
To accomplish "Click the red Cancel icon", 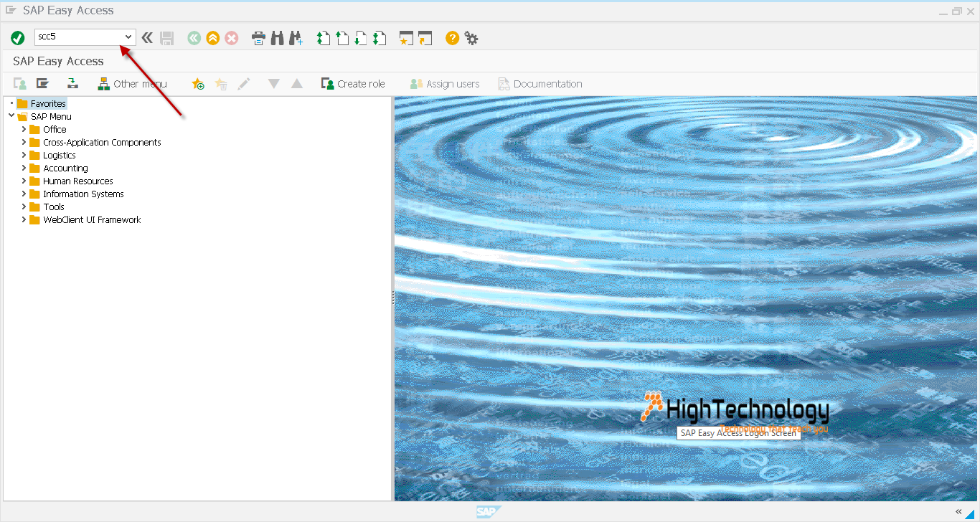I will point(231,38).
